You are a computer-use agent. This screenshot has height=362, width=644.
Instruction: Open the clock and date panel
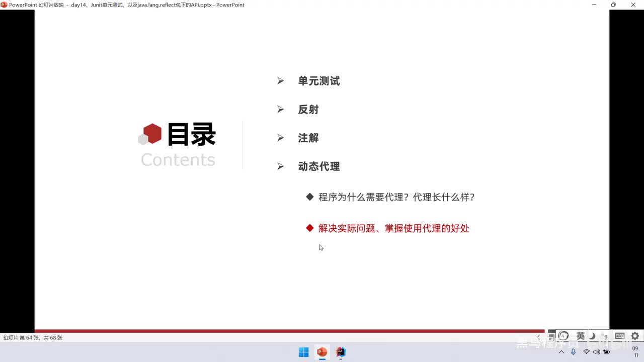(635, 352)
